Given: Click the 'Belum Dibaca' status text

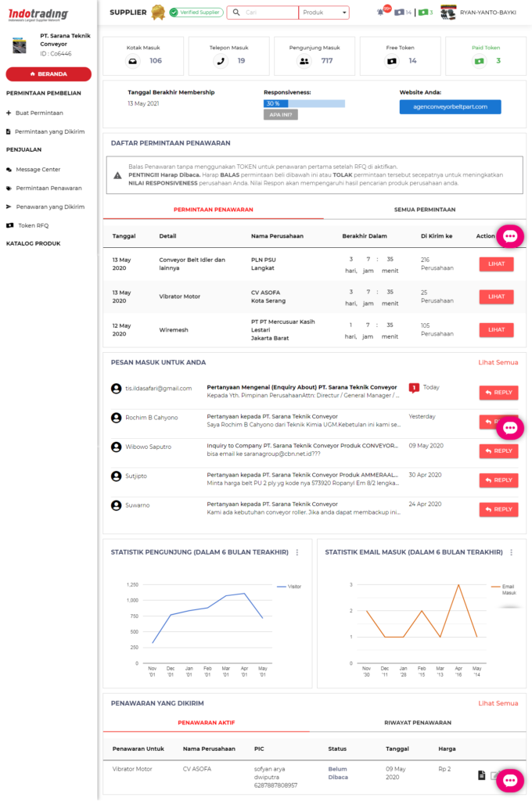Looking at the screenshot, I should coord(338,773).
